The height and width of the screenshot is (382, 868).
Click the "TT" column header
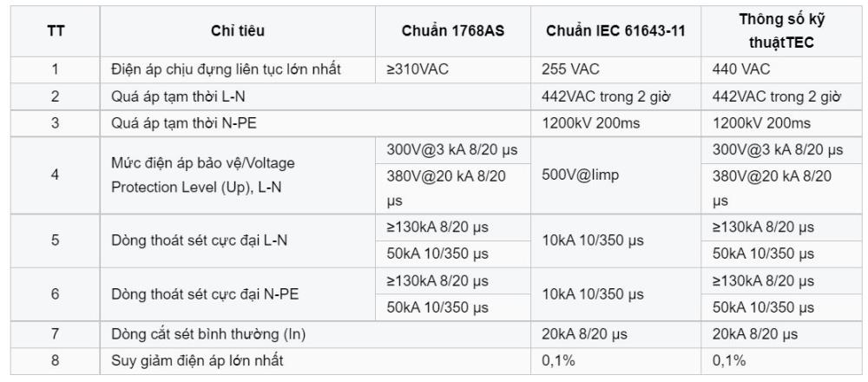point(55,32)
